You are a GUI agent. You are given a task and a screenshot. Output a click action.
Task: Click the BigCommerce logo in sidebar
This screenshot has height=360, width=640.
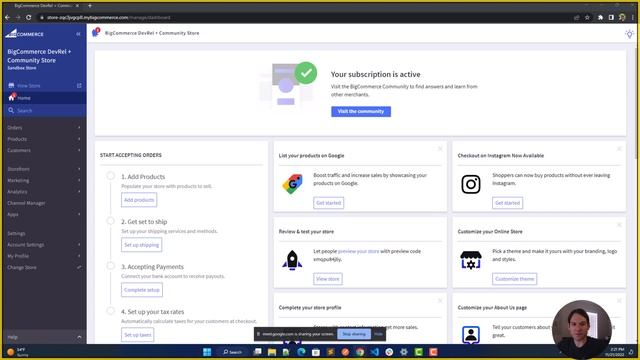coord(24,34)
